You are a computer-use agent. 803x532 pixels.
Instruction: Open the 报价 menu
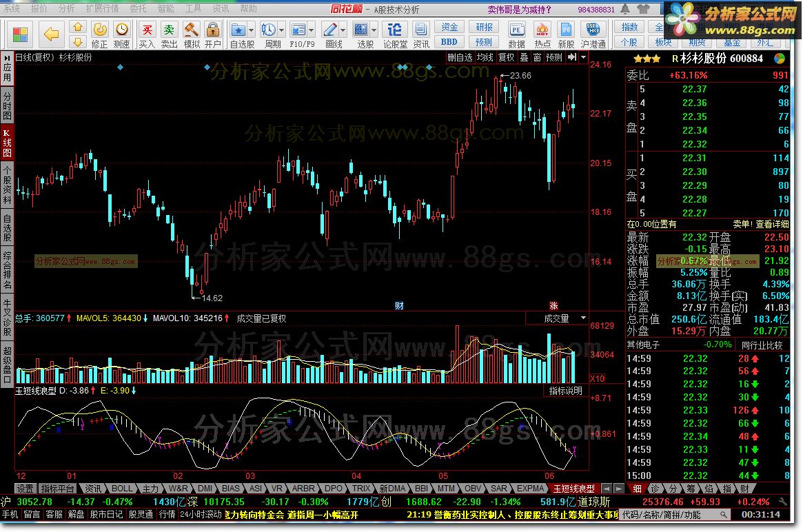(39, 9)
